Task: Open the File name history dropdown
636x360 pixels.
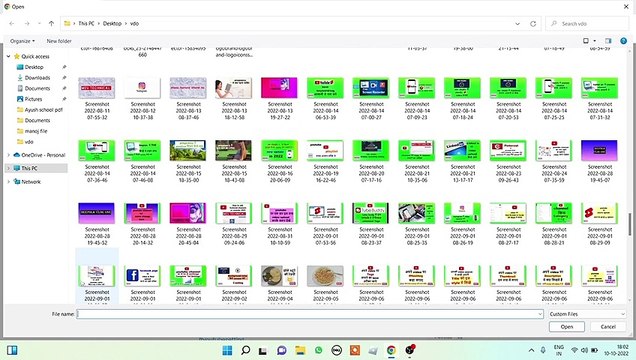Action: point(540,314)
